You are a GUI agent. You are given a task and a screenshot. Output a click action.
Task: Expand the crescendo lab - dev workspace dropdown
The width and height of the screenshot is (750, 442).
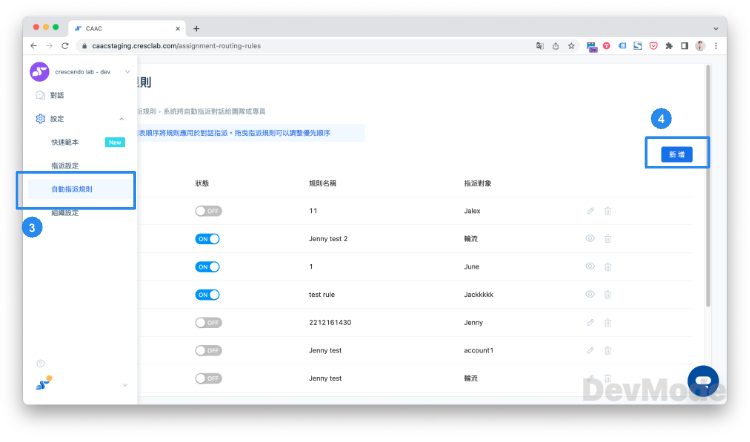(127, 72)
